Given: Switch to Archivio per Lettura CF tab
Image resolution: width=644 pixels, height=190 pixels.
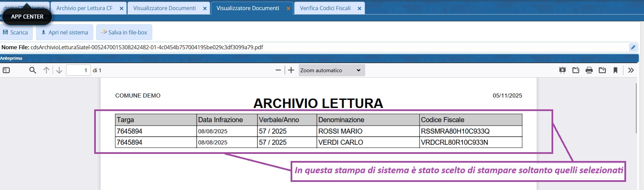Looking at the screenshot, I should tap(84, 8).
